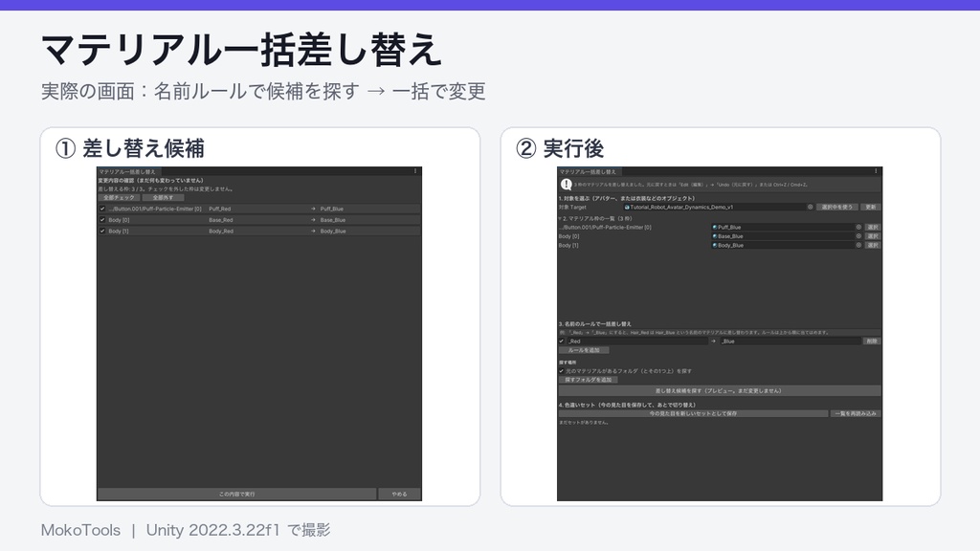Click the speech-bubble info icon in the result message
Viewport: 980px width, 551px height.
(x=566, y=185)
